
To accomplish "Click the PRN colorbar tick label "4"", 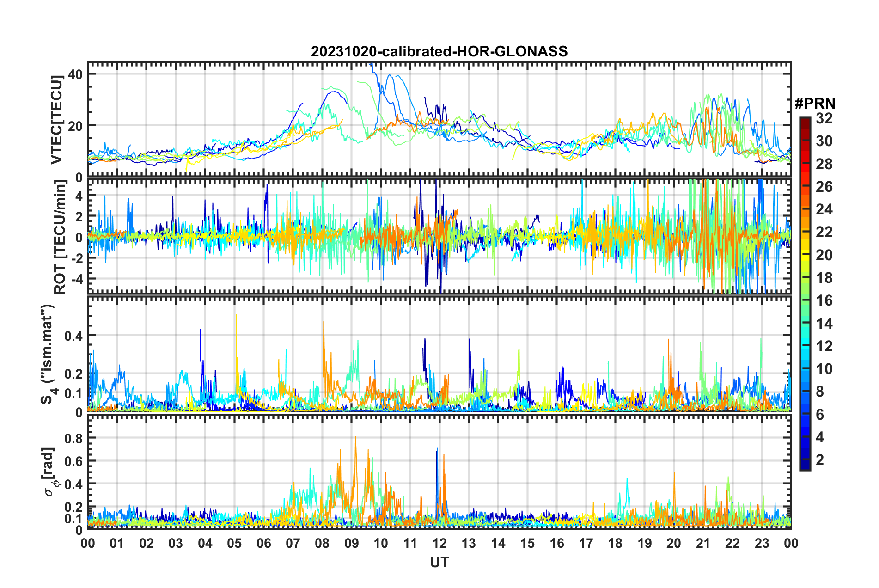I will pyautogui.click(x=820, y=437).
